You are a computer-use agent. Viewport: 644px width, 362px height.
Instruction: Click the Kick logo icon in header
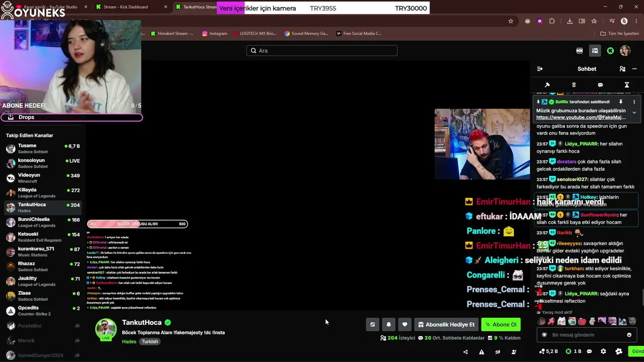(610, 51)
